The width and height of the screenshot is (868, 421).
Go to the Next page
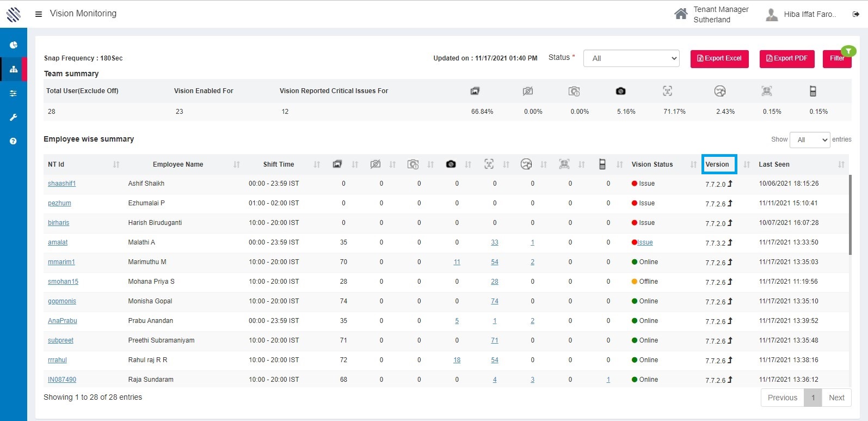836,398
